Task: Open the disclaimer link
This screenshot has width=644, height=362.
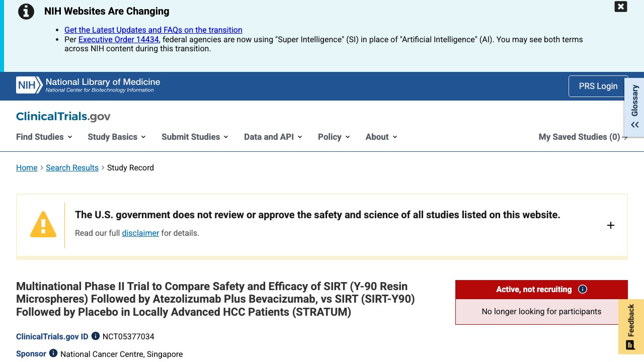Action: tap(140, 233)
